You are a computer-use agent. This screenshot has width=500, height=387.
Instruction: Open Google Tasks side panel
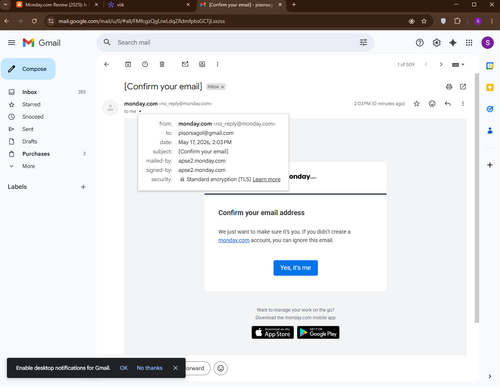pyautogui.click(x=490, y=109)
